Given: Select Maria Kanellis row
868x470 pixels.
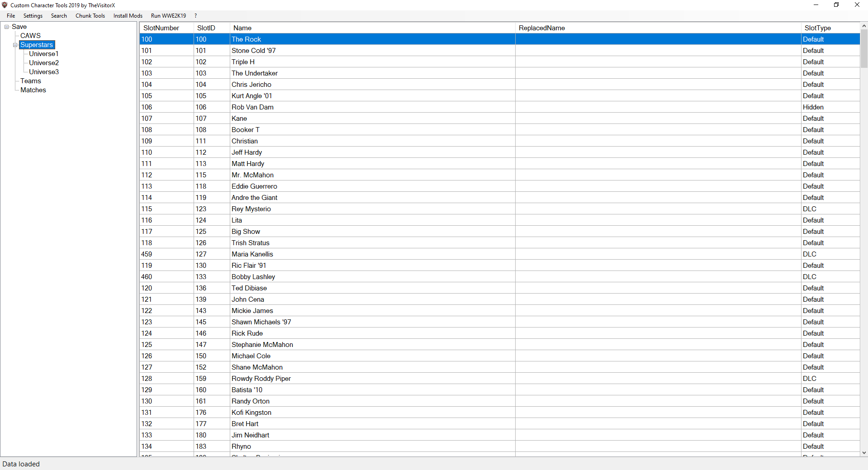Looking at the screenshot, I should click(x=499, y=254).
